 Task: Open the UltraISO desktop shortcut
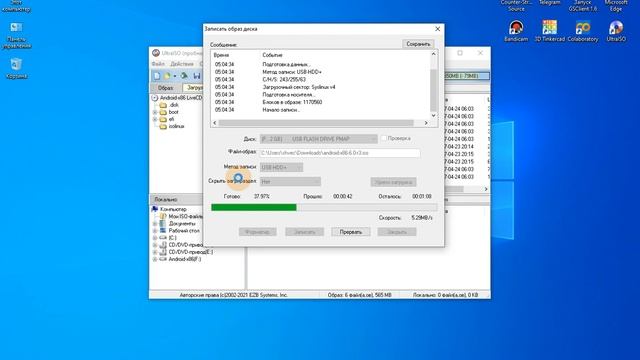point(616,31)
